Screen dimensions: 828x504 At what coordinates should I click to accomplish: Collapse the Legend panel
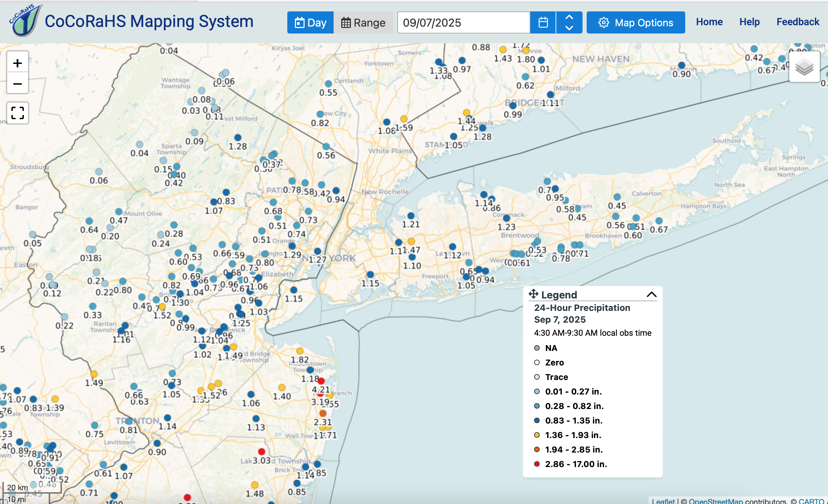pos(651,294)
